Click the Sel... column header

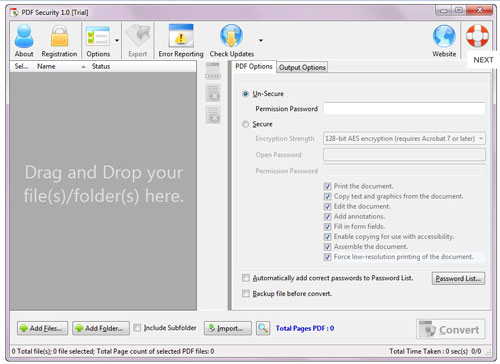[x=21, y=66]
